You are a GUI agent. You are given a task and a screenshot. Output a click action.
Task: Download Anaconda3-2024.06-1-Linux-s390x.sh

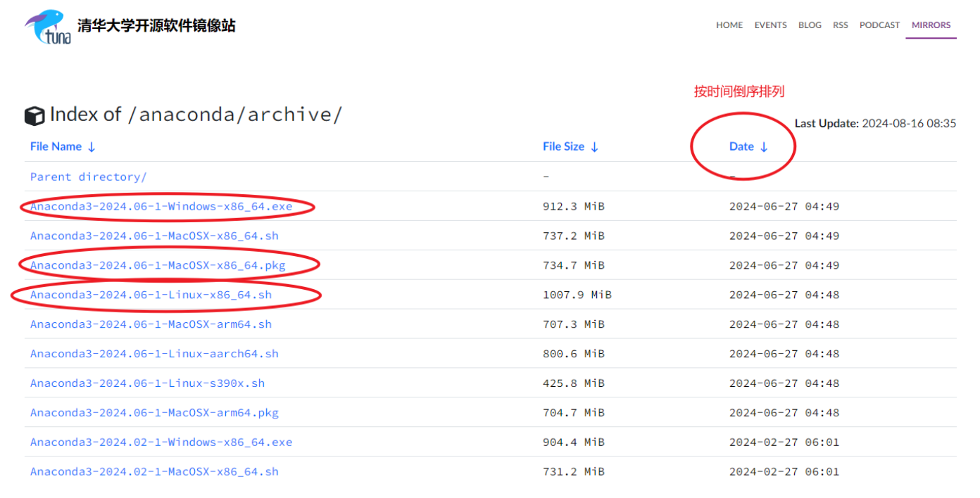[148, 384]
